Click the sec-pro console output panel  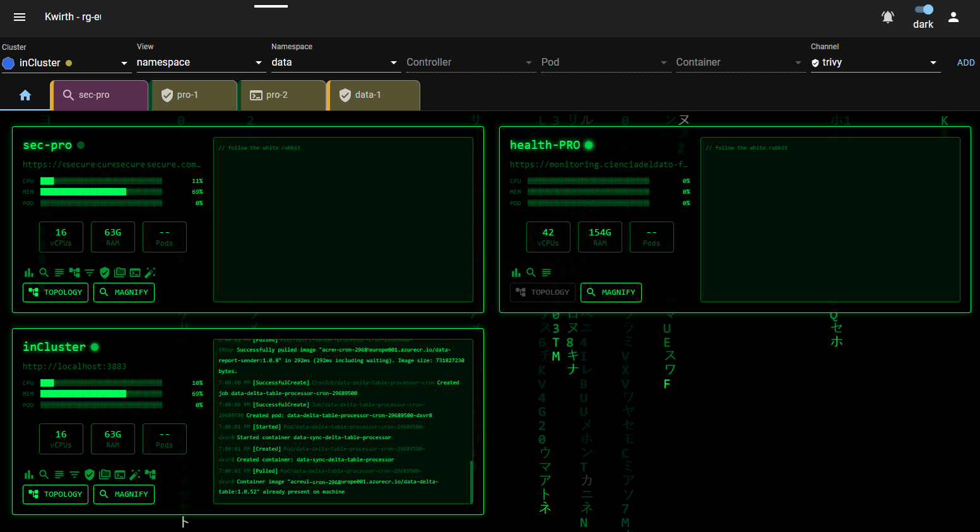pos(343,220)
